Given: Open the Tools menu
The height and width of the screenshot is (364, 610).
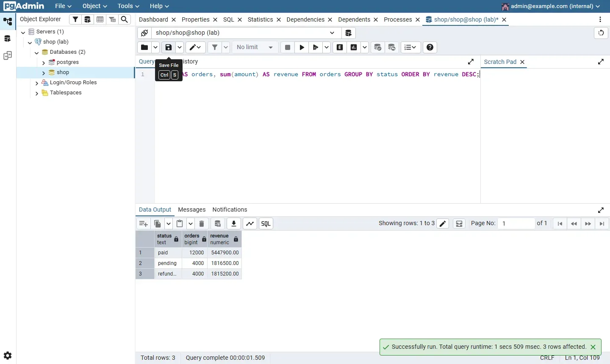Looking at the screenshot, I should click(x=128, y=6).
